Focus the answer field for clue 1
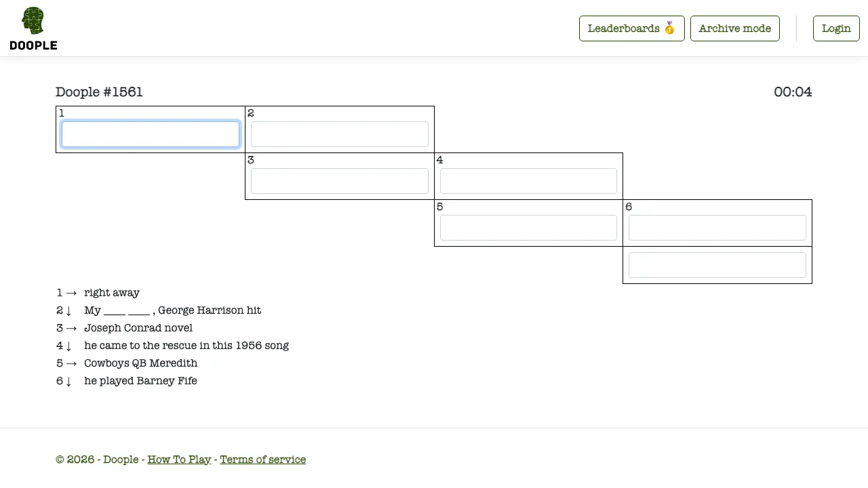868x488 pixels. (x=151, y=134)
